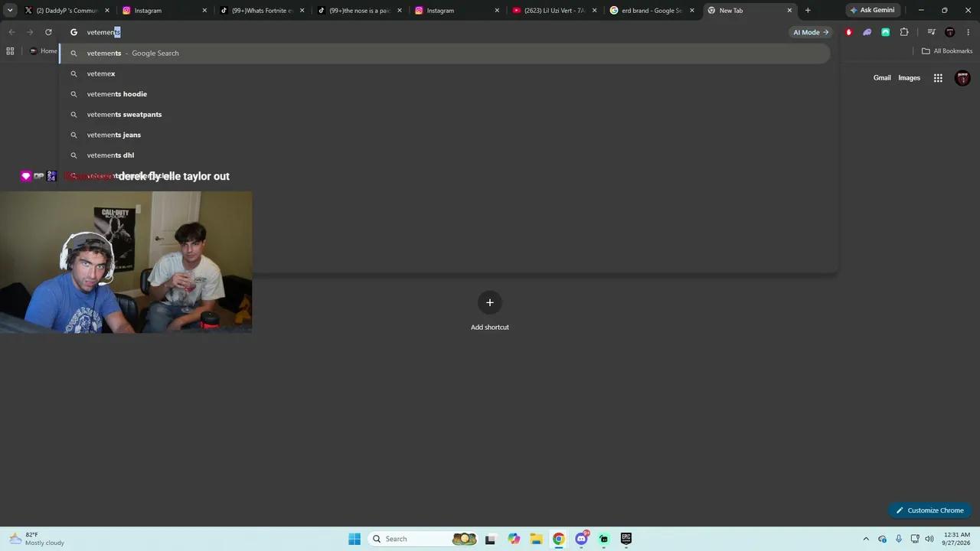The width and height of the screenshot is (980, 551).
Task: Open the Gmail link
Action: (882, 77)
